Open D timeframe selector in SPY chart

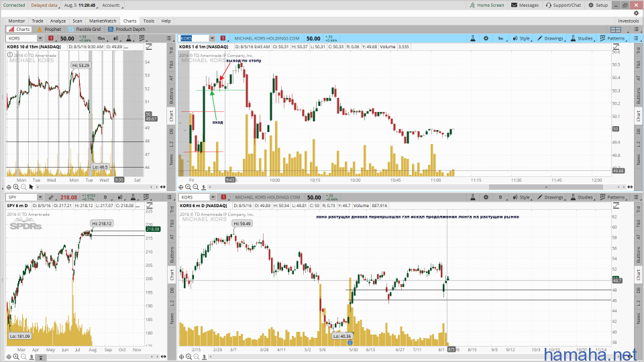coord(105,197)
